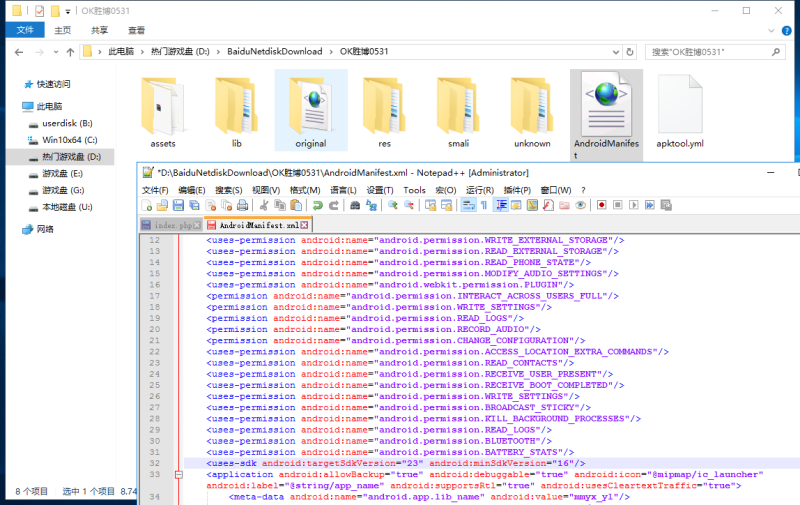Switch to the index.php tab
The image size is (800, 505).
[173, 225]
